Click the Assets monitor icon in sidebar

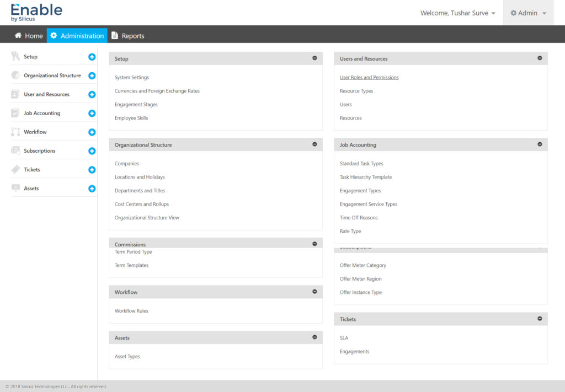click(x=15, y=188)
